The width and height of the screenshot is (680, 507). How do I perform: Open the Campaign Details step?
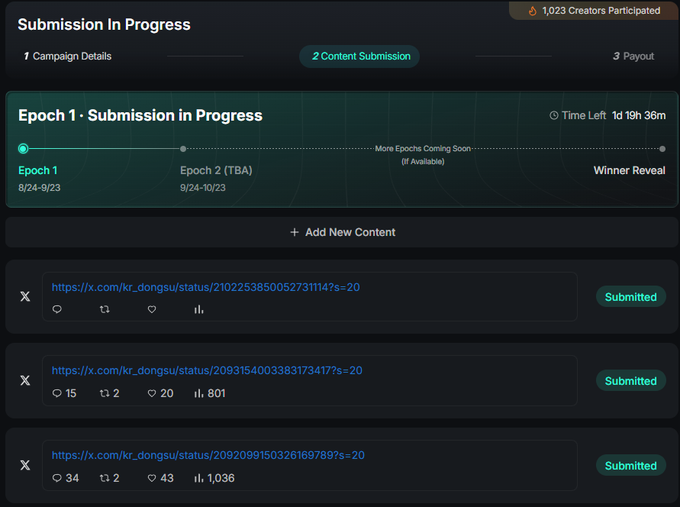point(68,56)
